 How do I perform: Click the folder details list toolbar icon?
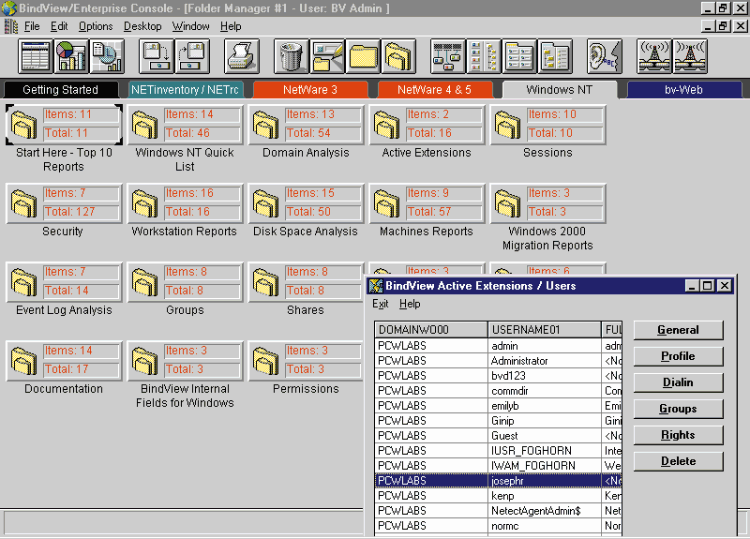pos(519,56)
